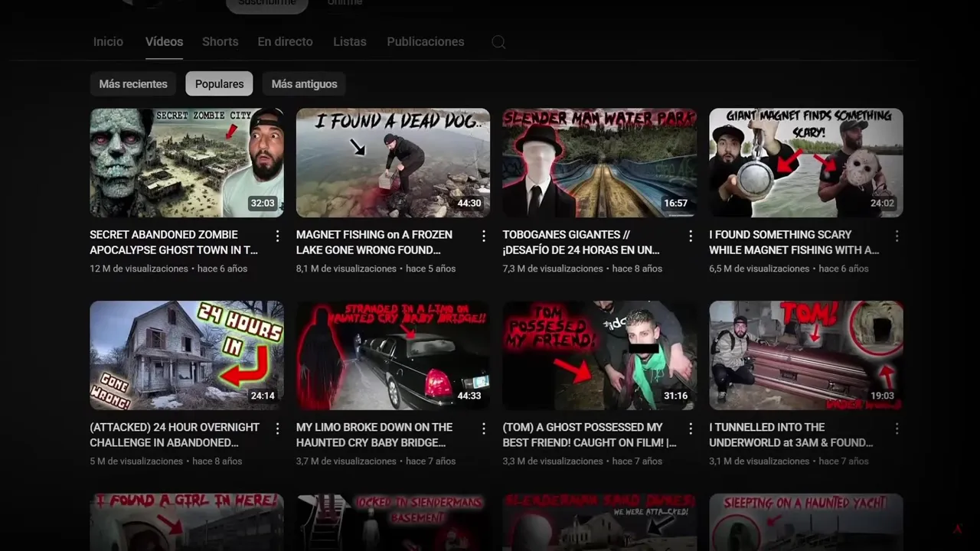Viewport: 980px width, 551px height.
Task: Click the 44:33 duration badge
Action: pos(469,396)
